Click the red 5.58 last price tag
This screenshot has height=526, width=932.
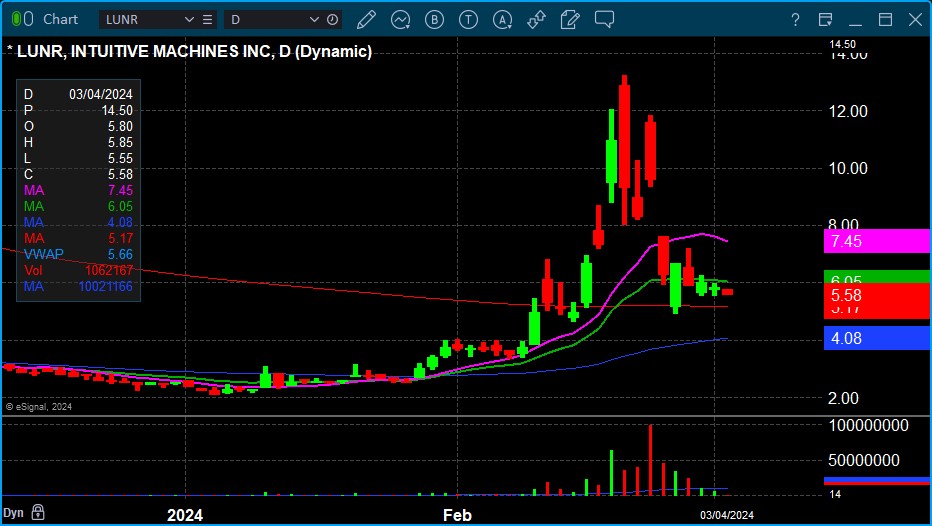(x=877, y=295)
